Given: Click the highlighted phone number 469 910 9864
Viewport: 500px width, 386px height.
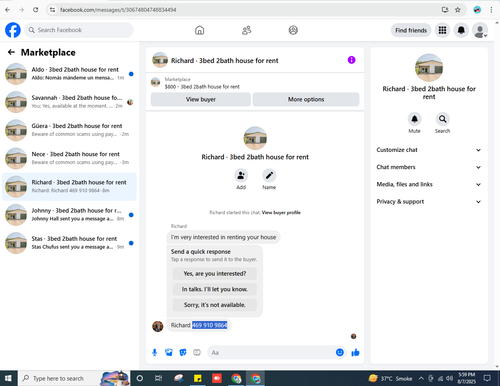Looking at the screenshot, I should tap(209, 325).
